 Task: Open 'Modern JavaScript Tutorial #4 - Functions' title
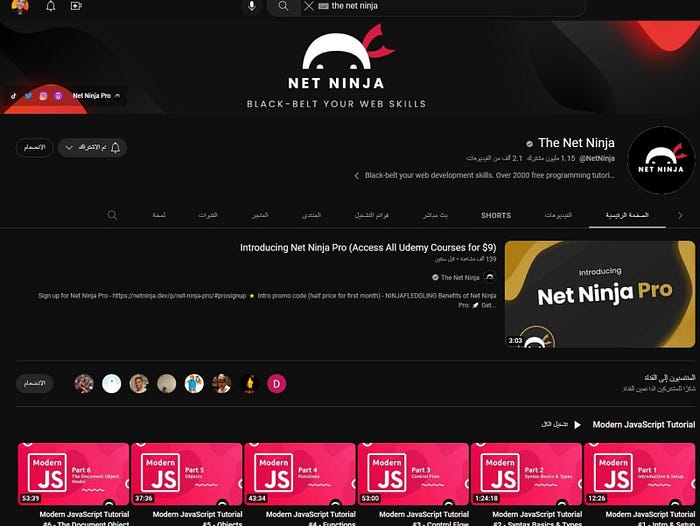click(311, 518)
